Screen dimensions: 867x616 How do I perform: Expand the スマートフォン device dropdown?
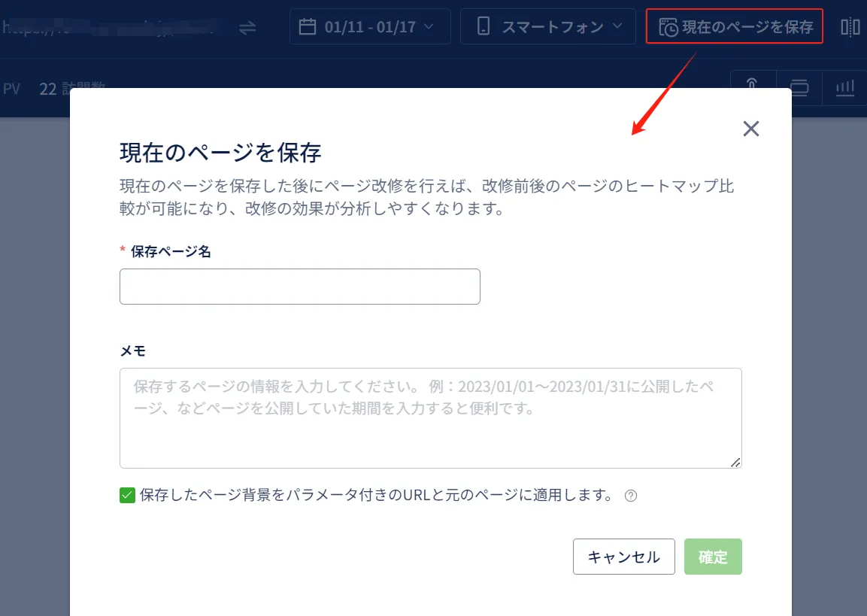[551, 27]
